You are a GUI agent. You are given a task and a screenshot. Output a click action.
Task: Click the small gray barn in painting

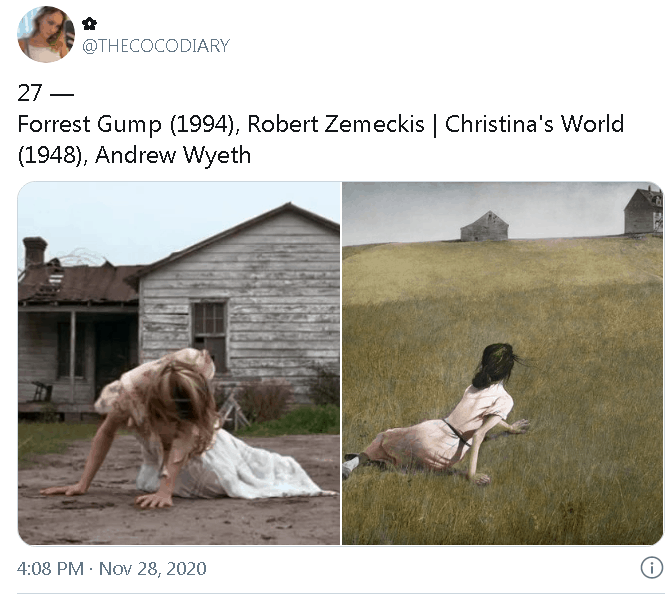tap(484, 226)
